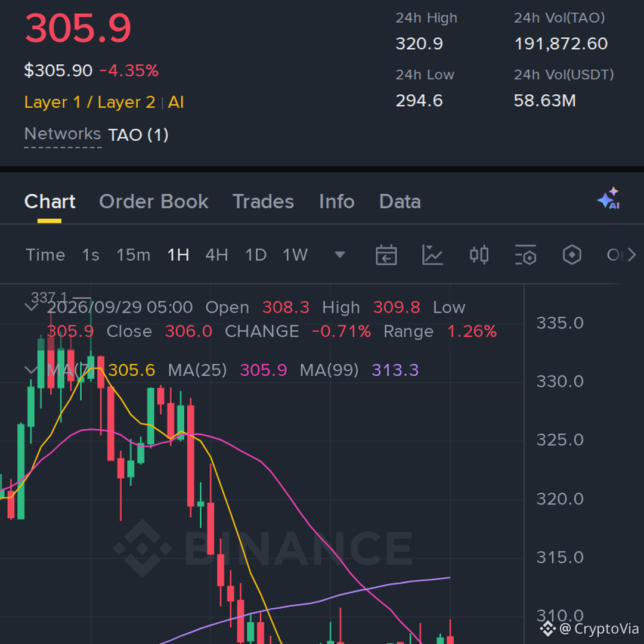This screenshot has height=644, width=644.
Task: Collapse the MA indicator row chevron
Action: coord(32,370)
